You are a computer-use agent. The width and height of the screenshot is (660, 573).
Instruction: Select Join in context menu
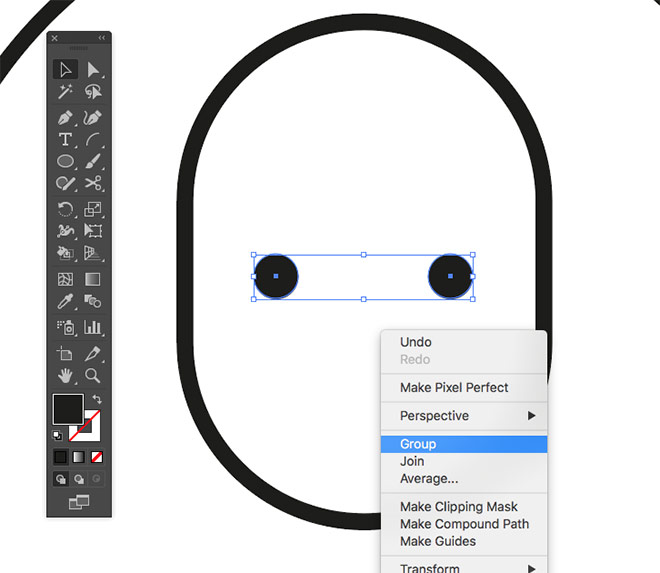(x=464, y=461)
